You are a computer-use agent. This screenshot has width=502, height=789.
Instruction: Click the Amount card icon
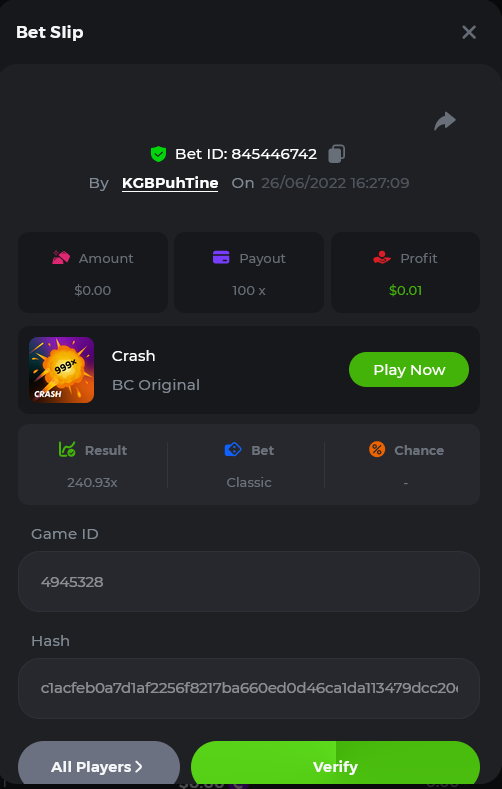pos(61,258)
